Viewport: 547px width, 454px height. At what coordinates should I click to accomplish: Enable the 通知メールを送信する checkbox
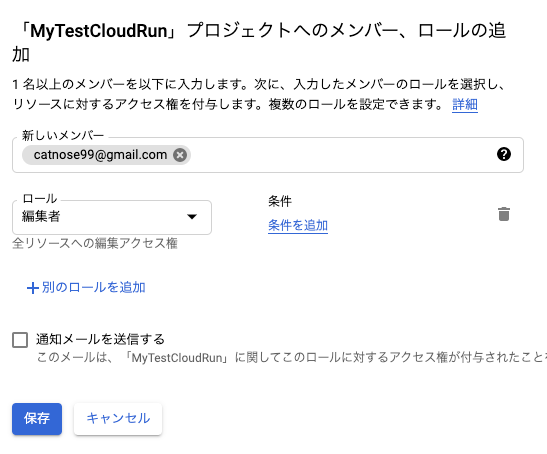[x=20, y=340]
